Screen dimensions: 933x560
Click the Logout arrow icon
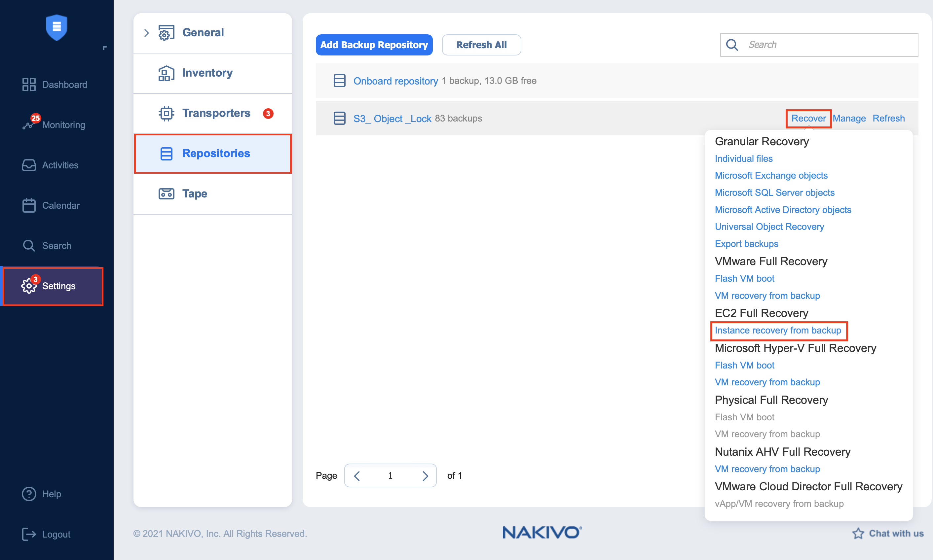pyautogui.click(x=29, y=534)
